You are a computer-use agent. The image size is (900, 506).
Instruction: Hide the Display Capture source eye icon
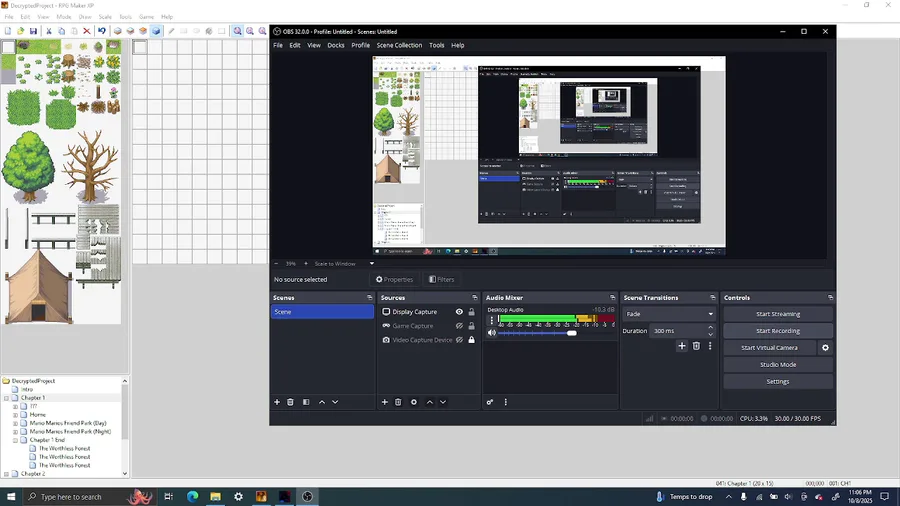pyautogui.click(x=459, y=312)
